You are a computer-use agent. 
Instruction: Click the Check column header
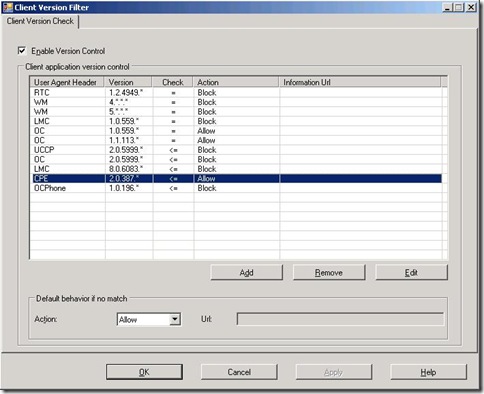(173, 82)
